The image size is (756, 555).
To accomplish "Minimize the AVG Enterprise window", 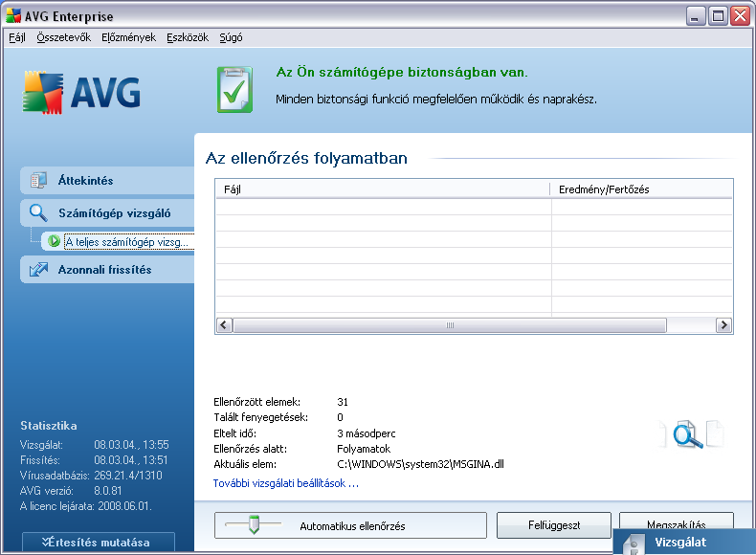I will click(x=696, y=16).
